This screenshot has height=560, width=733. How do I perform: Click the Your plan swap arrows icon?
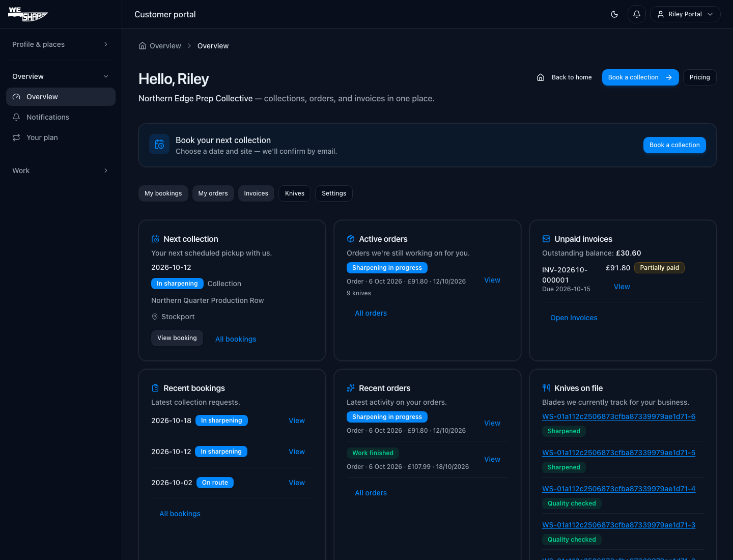[x=16, y=137]
